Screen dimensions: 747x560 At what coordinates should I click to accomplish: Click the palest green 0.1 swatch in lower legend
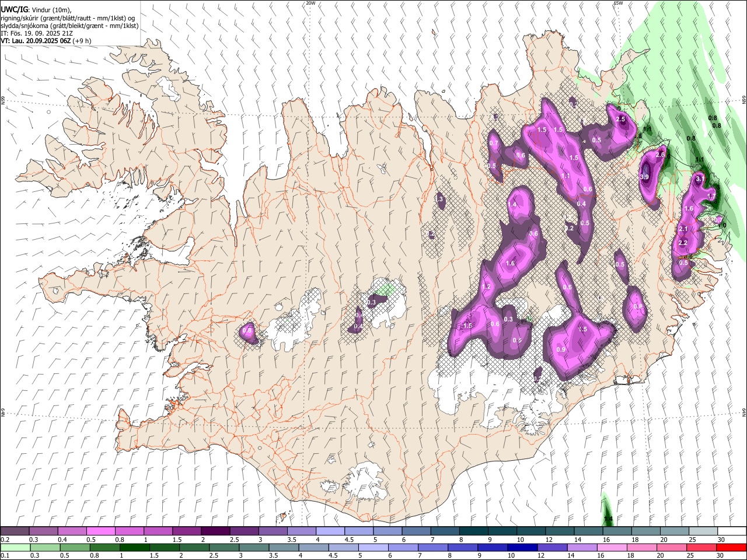15,547
